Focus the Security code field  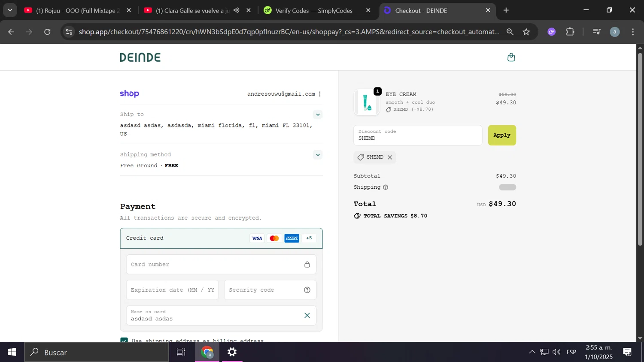[270, 290]
